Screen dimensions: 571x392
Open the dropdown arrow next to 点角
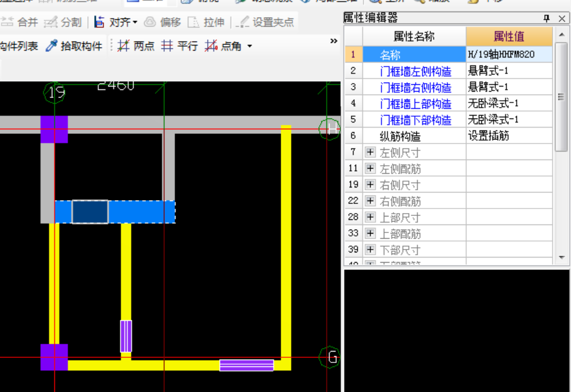tap(249, 46)
